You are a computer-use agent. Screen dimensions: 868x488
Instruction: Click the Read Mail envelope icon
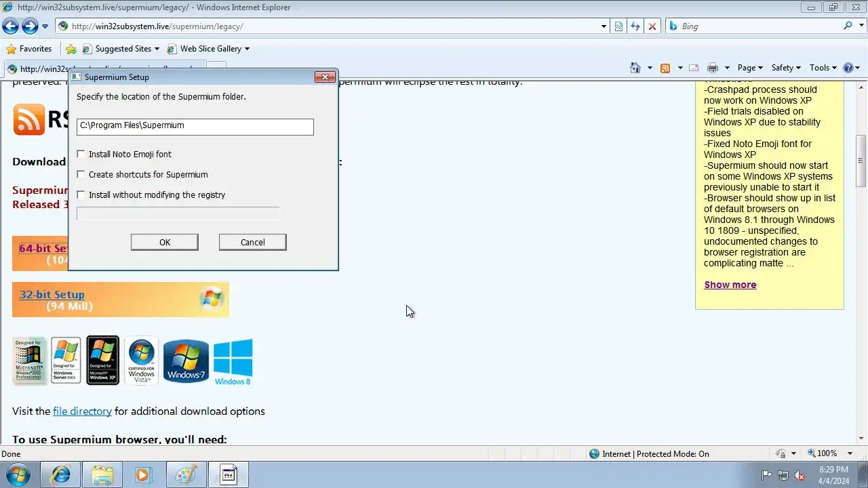pos(694,68)
